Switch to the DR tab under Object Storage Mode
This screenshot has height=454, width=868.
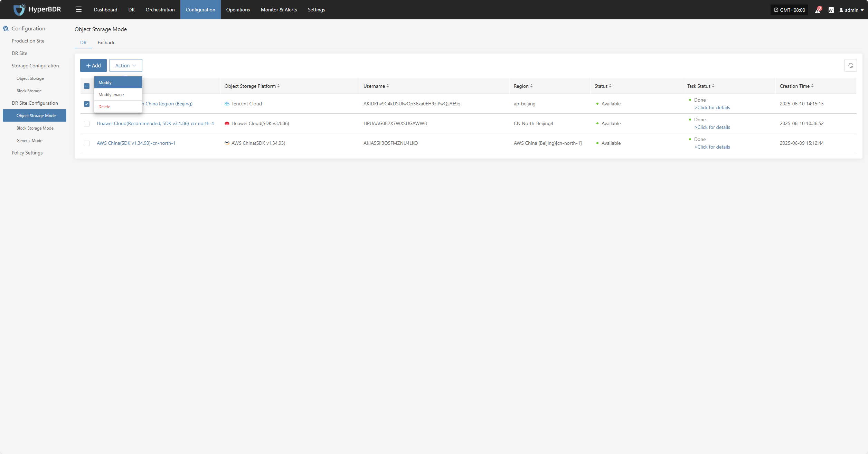pyautogui.click(x=83, y=42)
